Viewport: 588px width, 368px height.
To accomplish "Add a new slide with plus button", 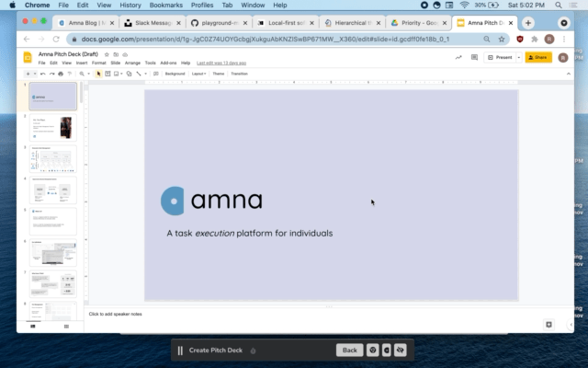I will click(28, 74).
